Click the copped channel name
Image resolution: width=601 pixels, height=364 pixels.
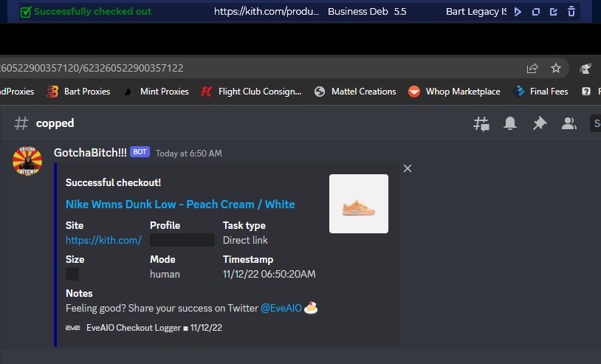point(55,123)
